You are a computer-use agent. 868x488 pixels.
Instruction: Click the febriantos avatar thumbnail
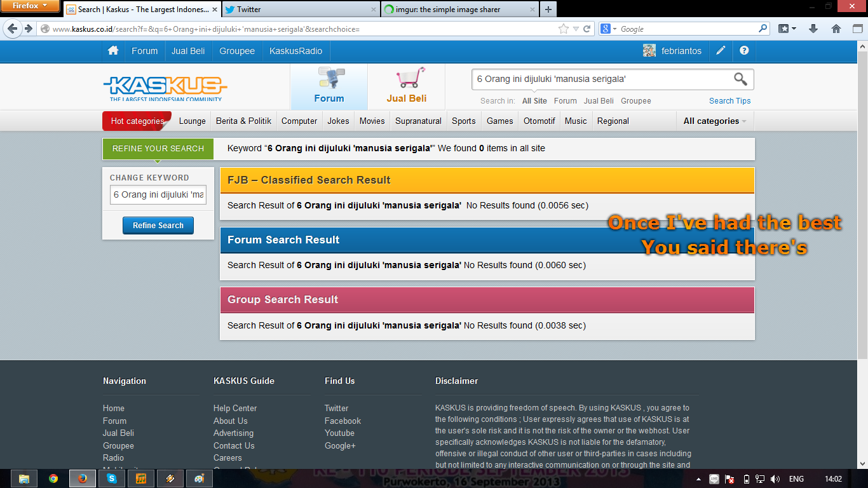click(649, 51)
